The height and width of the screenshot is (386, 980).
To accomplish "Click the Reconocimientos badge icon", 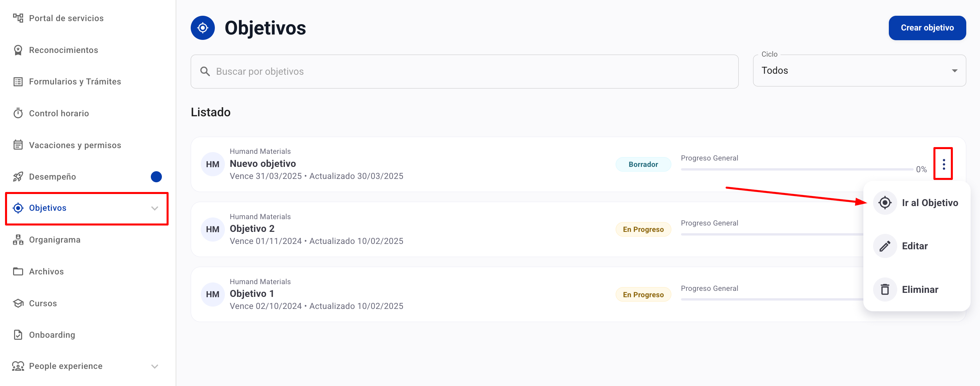I will click(x=18, y=50).
